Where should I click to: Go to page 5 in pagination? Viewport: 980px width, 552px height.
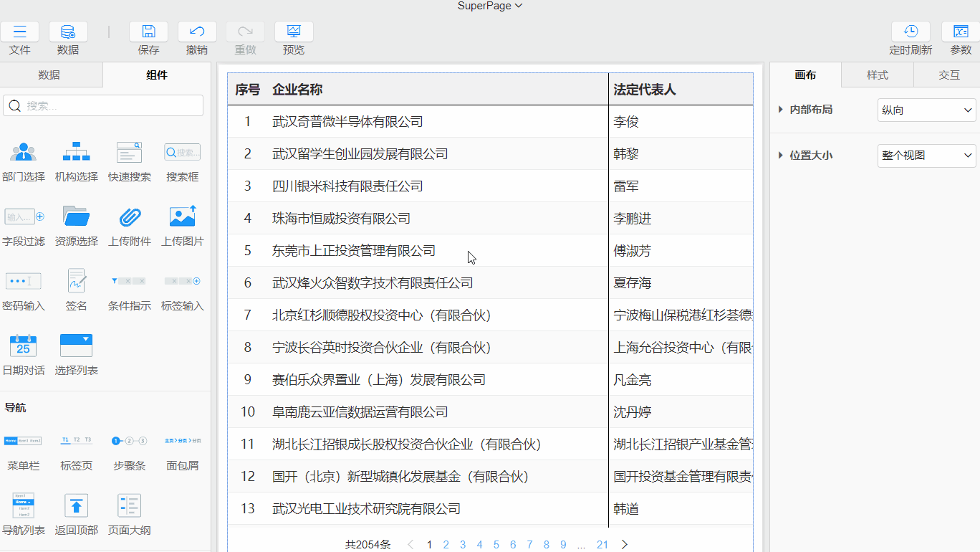click(496, 545)
